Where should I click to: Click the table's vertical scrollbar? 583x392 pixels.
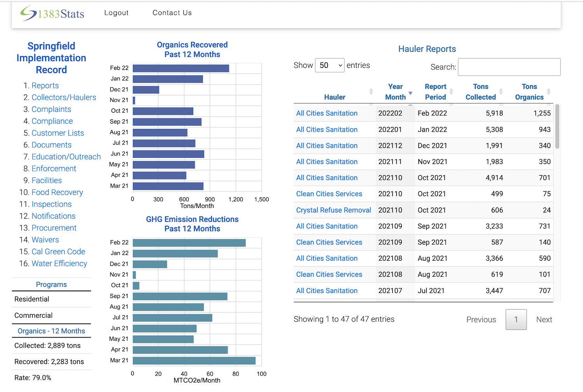[557, 127]
